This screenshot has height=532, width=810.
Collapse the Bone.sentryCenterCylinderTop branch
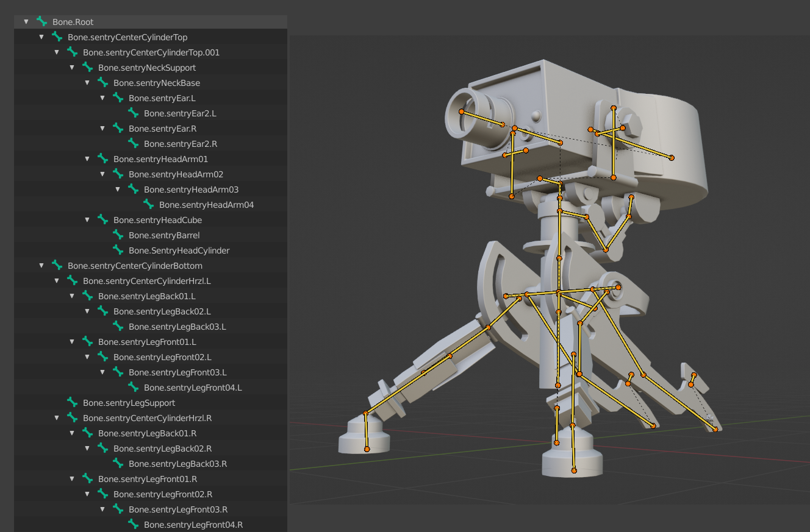41,37
